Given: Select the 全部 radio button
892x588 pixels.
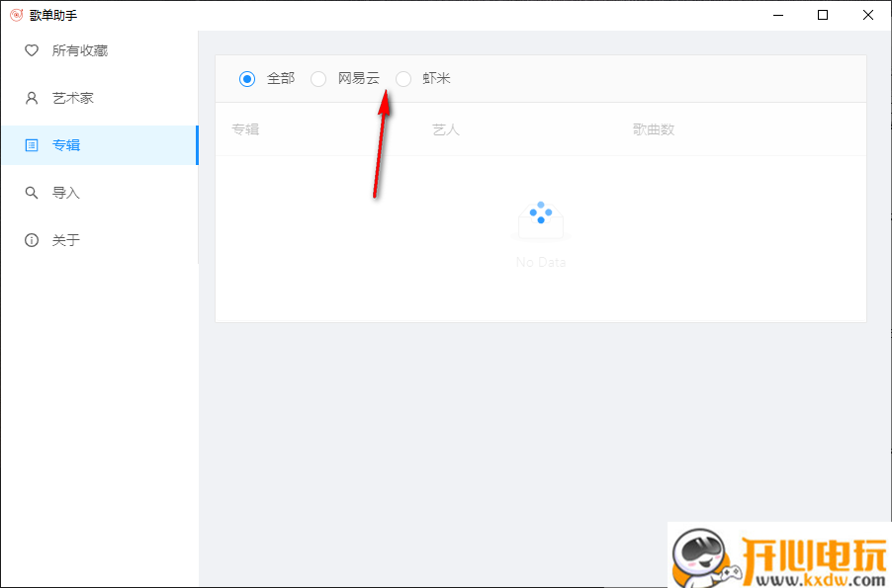Looking at the screenshot, I should click(x=246, y=78).
